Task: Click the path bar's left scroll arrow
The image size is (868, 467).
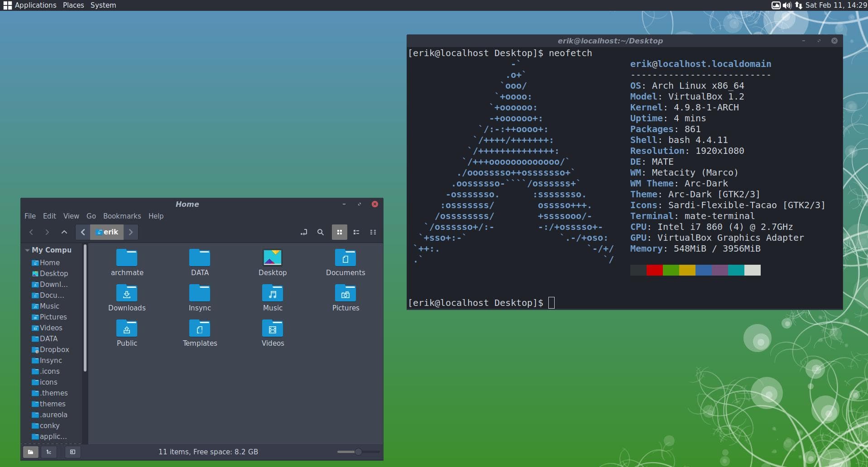Action: (83, 232)
